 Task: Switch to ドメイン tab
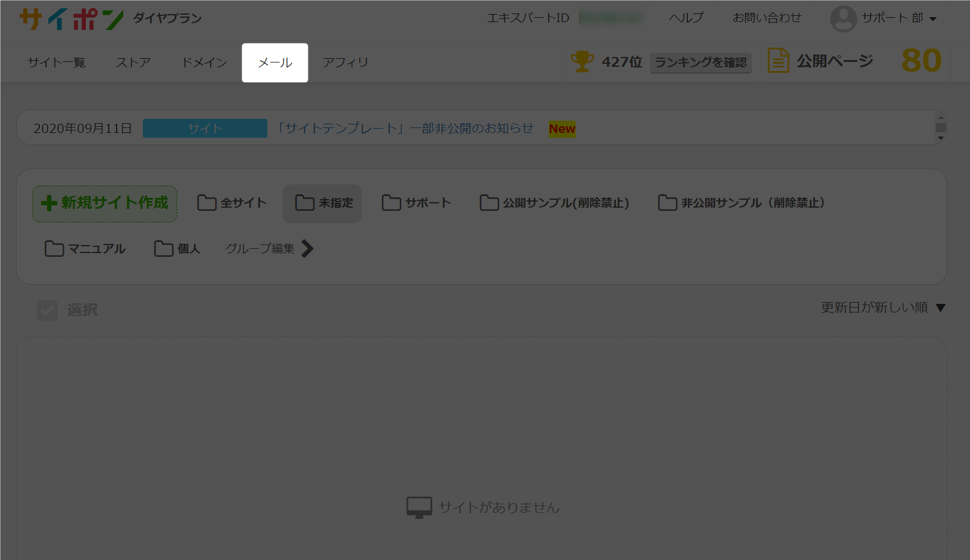(x=204, y=62)
